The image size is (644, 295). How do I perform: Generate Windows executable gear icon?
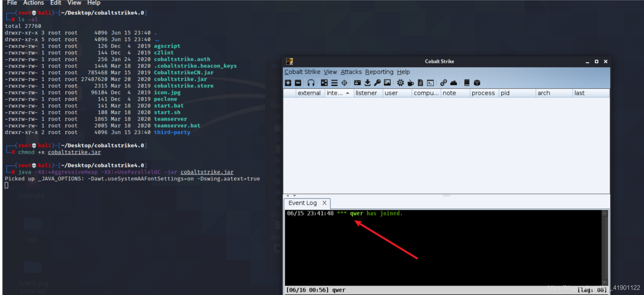[x=400, y=83]
